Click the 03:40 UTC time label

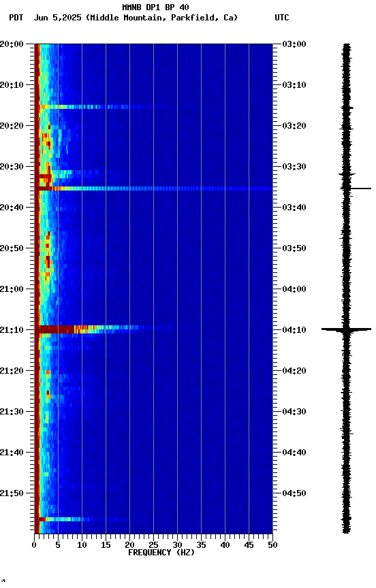(x=294, y=208)
